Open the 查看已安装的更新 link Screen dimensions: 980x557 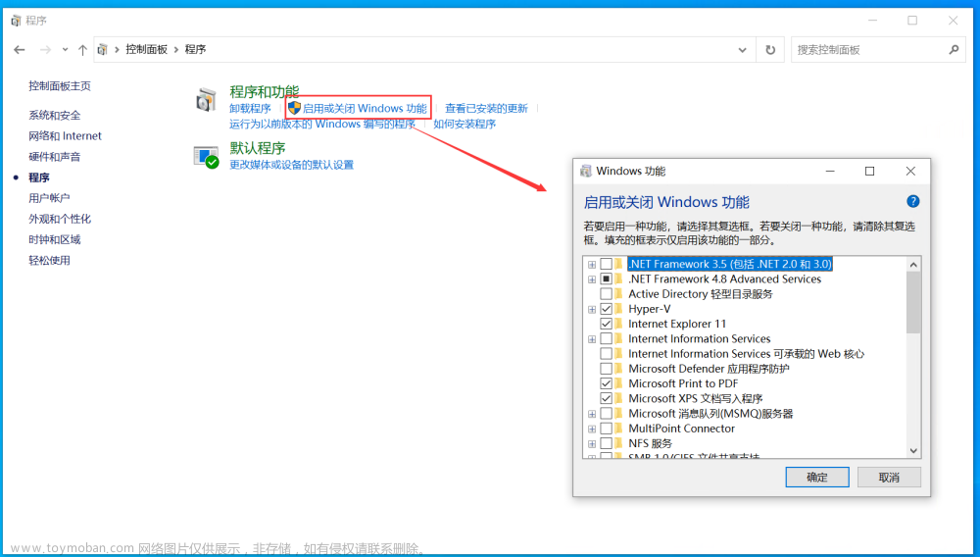[x=486, y=108]
